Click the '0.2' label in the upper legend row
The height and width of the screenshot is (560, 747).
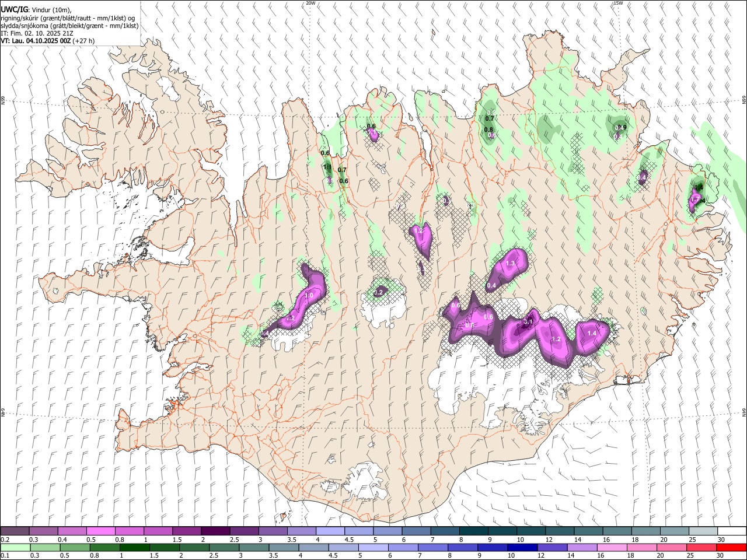5,540
